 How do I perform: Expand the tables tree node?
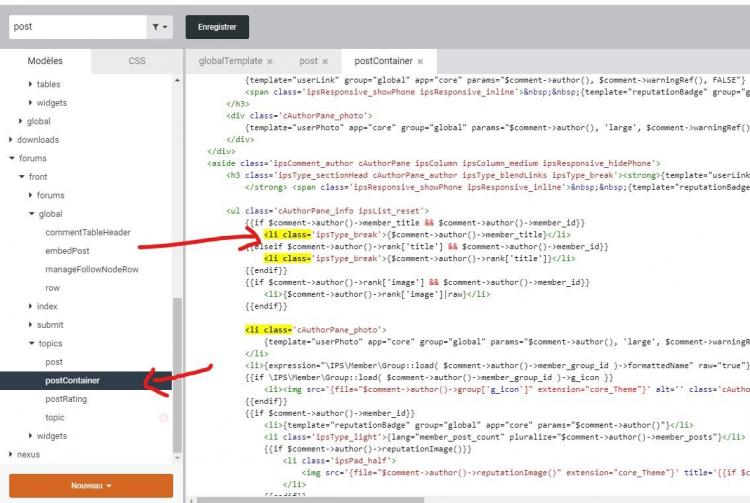pyautogui.click(x=30, y=84)
